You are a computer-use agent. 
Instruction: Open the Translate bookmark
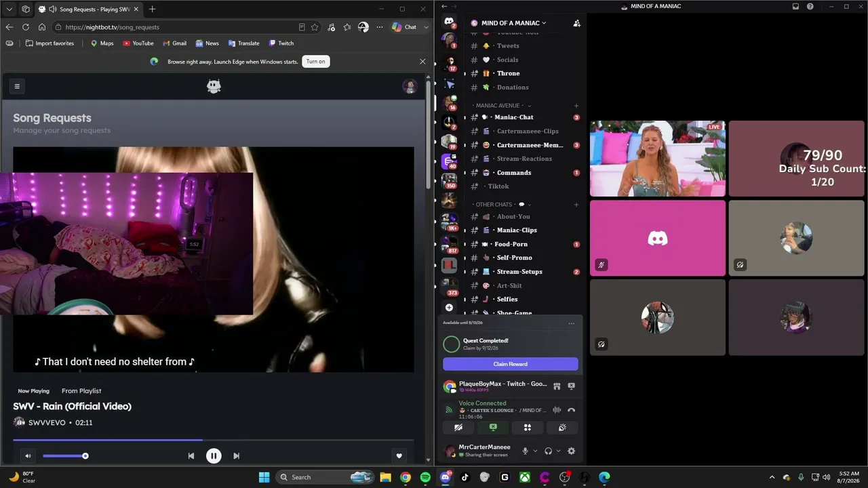click(x=244, y=43)
